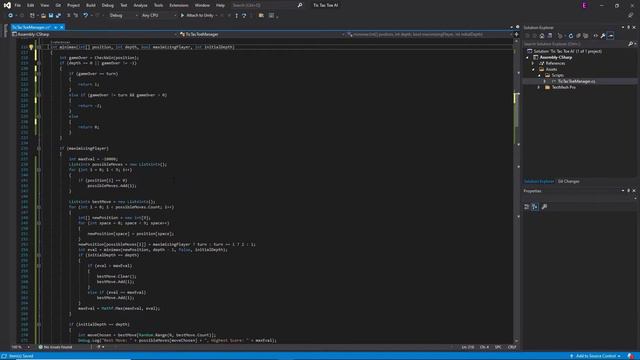Click the Solution Explorer Refresh icon
The image size is (640, 360).
[571, 36]
